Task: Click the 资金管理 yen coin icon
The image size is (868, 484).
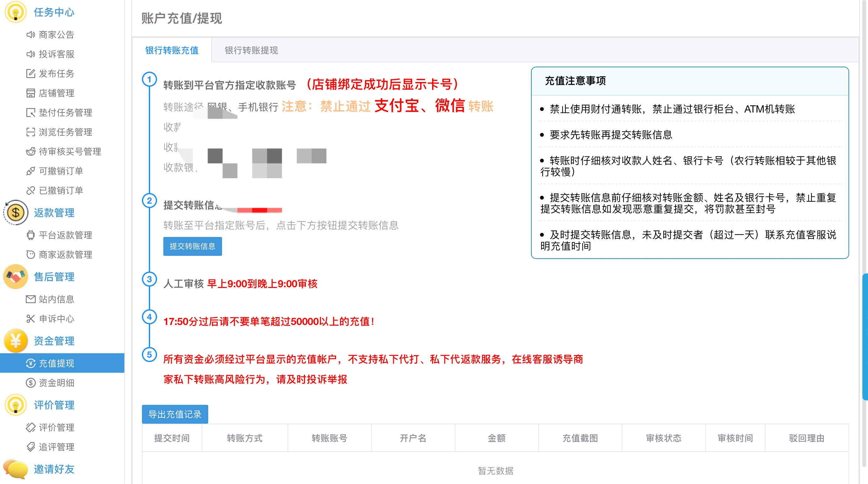Action: click(x=15, y=341)
